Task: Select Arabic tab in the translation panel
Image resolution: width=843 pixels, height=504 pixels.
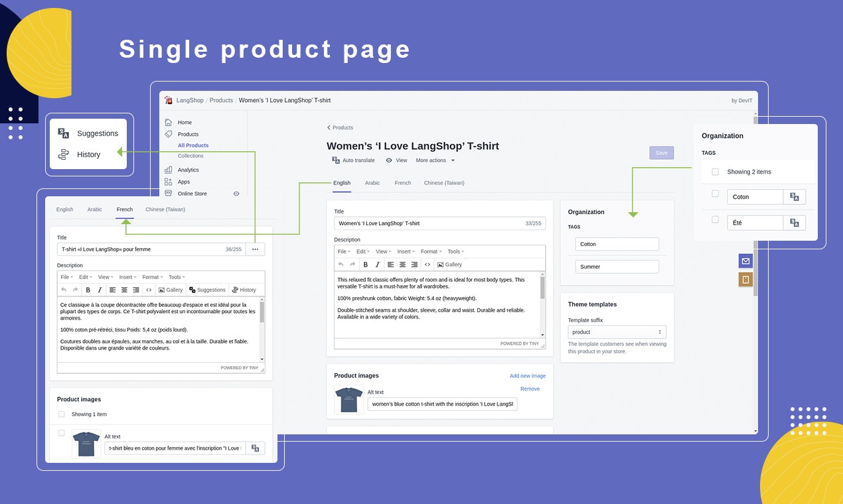Action: (x=95, y=210)
